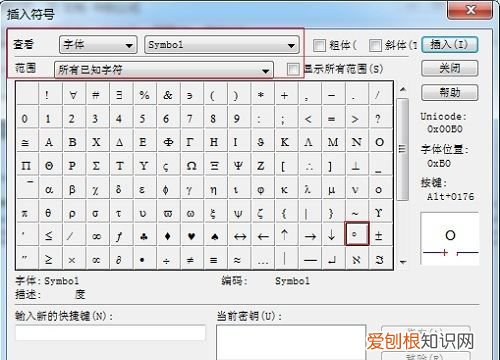Expand the 所有已知字符 range dropdown

(x=164, y=70)
